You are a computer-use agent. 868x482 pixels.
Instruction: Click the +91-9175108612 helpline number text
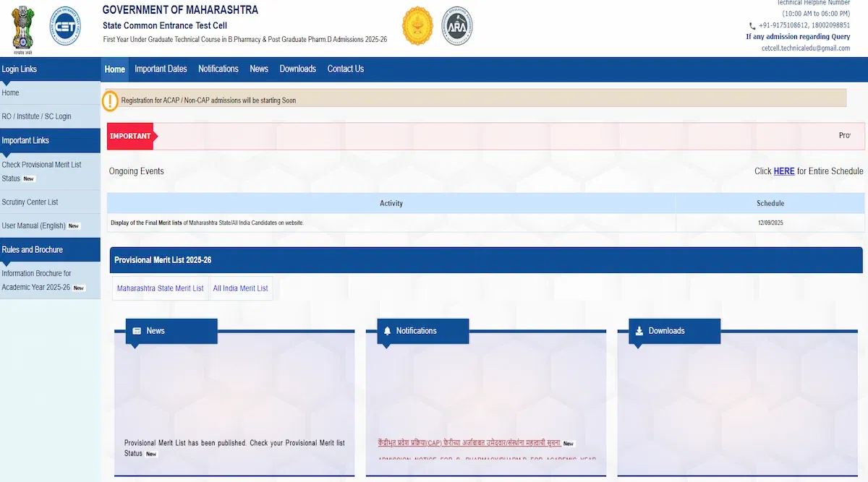tap(784, 25)
